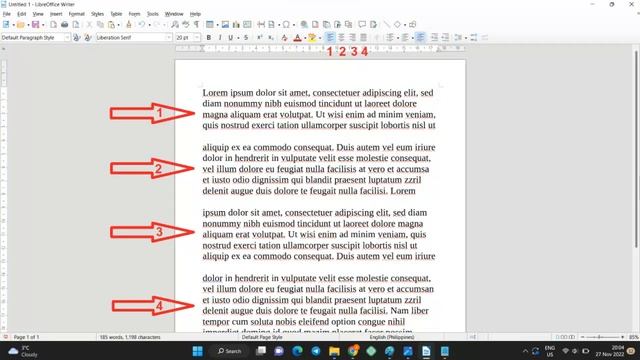
Task: Toggle Print Preview in the toolbar
Action: click(x=76, y=25)
